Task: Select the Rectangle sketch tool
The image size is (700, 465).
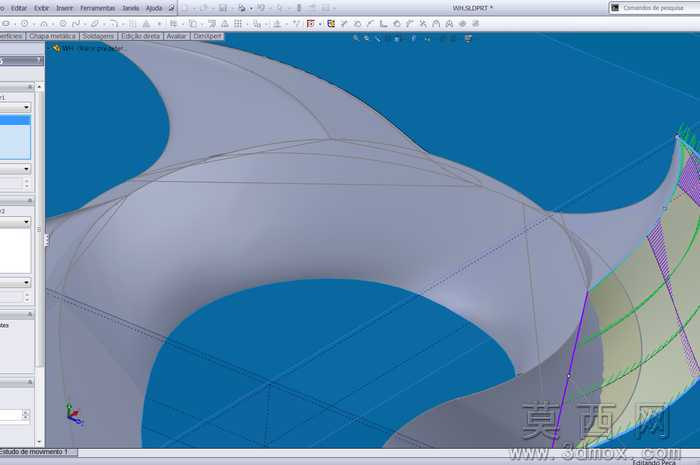Action: coord(6,24)
